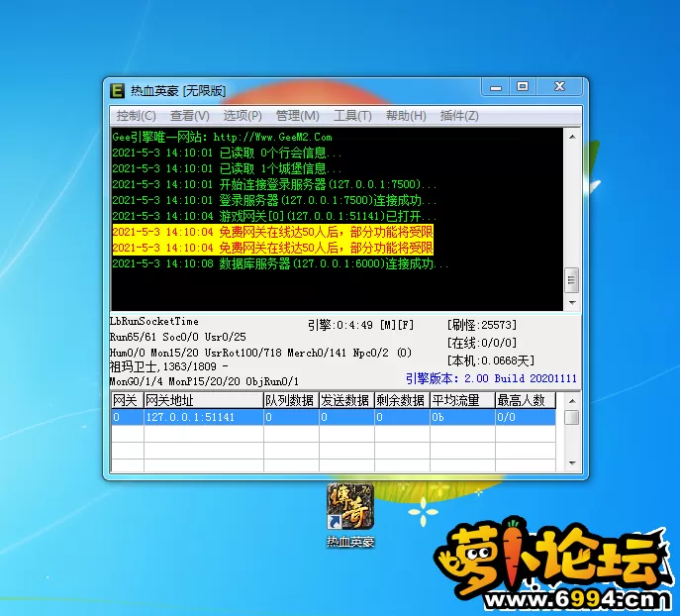Maximize the 热血英豪 window
680x616 pixels.
(523, 87)
